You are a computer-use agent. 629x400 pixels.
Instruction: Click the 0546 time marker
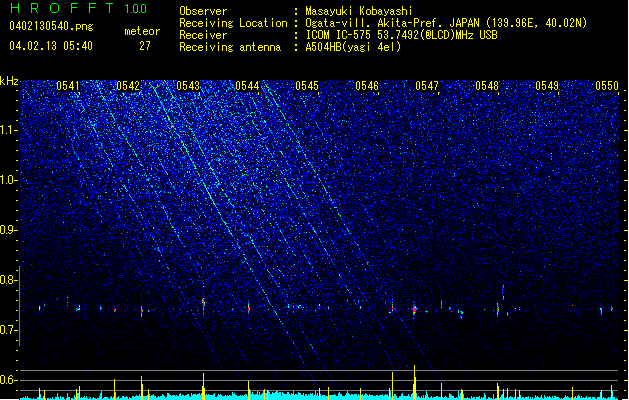click(x=367, y=86)
